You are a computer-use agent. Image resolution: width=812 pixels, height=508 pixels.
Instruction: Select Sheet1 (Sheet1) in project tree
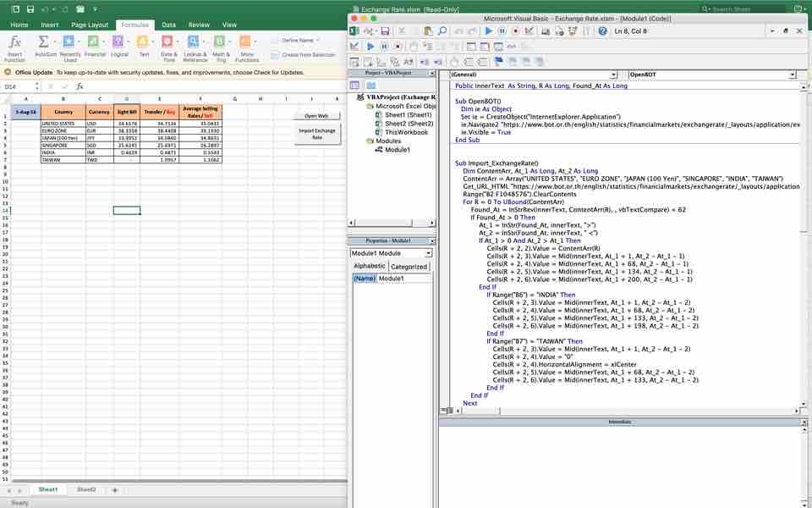pyautogui.click(x=408, y=114)
